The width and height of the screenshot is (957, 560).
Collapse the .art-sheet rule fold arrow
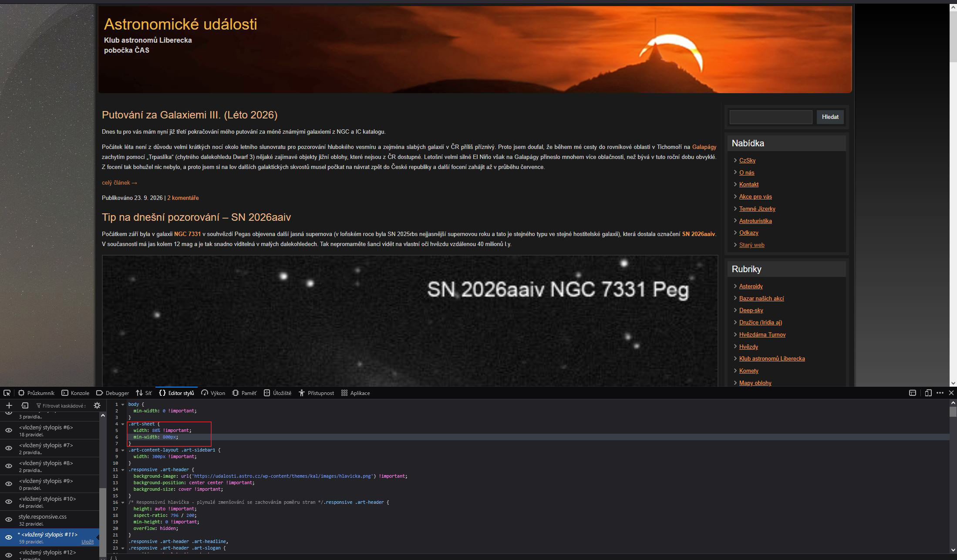coord(123,424)
